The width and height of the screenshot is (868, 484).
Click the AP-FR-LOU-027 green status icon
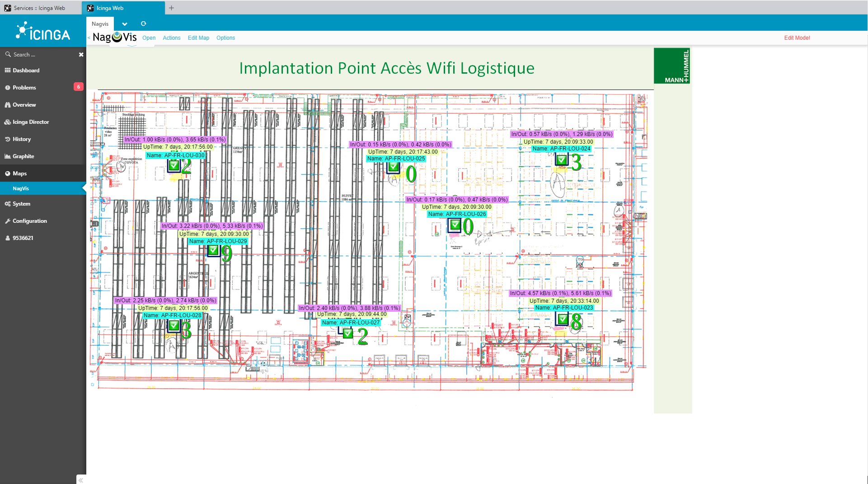(x=347, y=334)
